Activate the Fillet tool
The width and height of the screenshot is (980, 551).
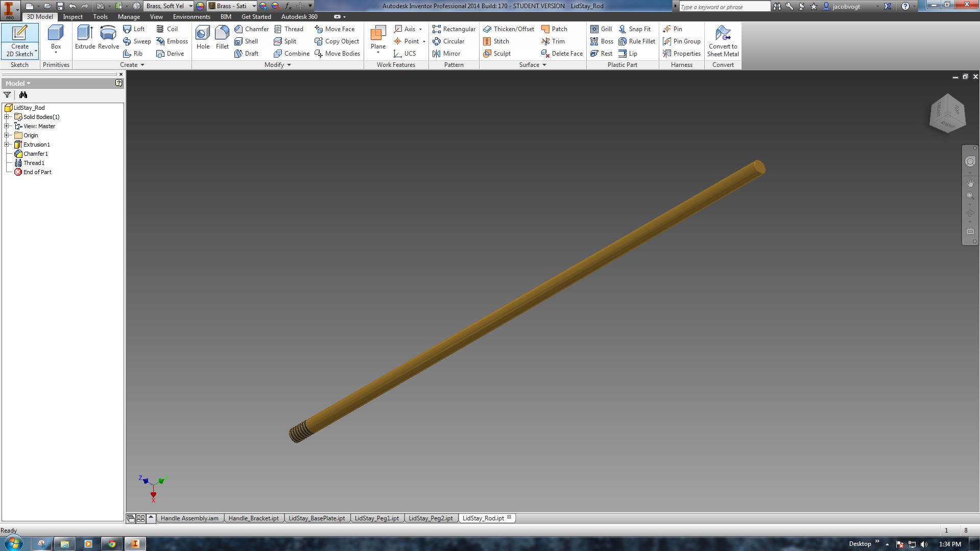tap(222, 37)
